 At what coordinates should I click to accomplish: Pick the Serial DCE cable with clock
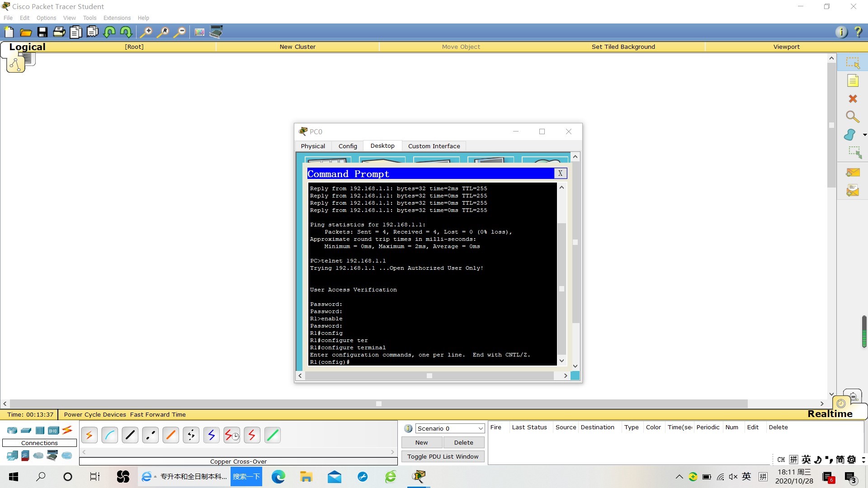[x=231, y=435]
